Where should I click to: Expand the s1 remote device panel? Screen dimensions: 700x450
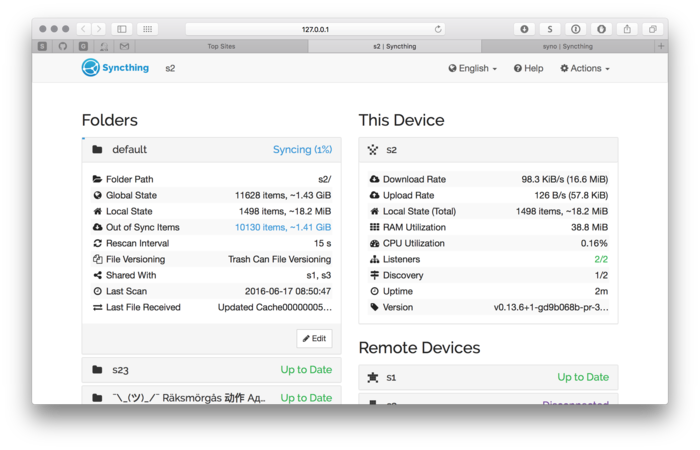[488, 378]
